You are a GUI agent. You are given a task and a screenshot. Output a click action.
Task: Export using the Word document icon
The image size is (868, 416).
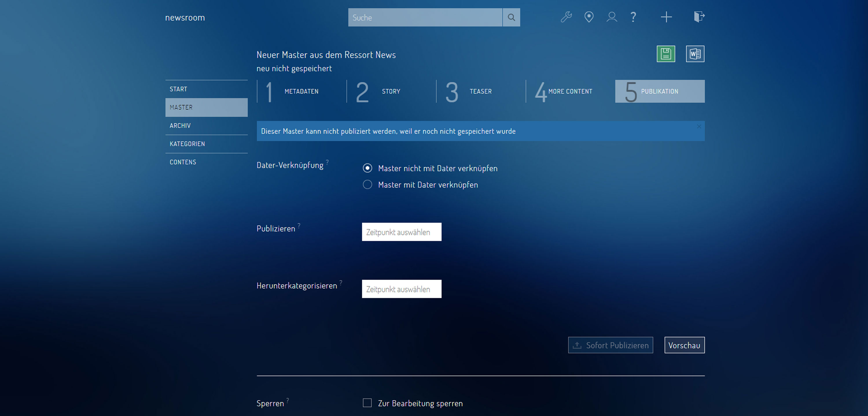tap(695, 54)
